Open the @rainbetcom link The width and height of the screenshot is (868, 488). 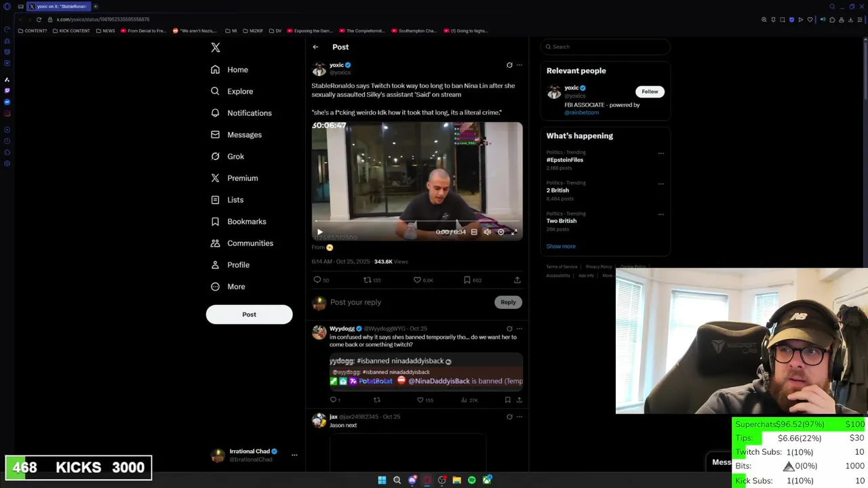pyautogui.click(x=582, y=113)
